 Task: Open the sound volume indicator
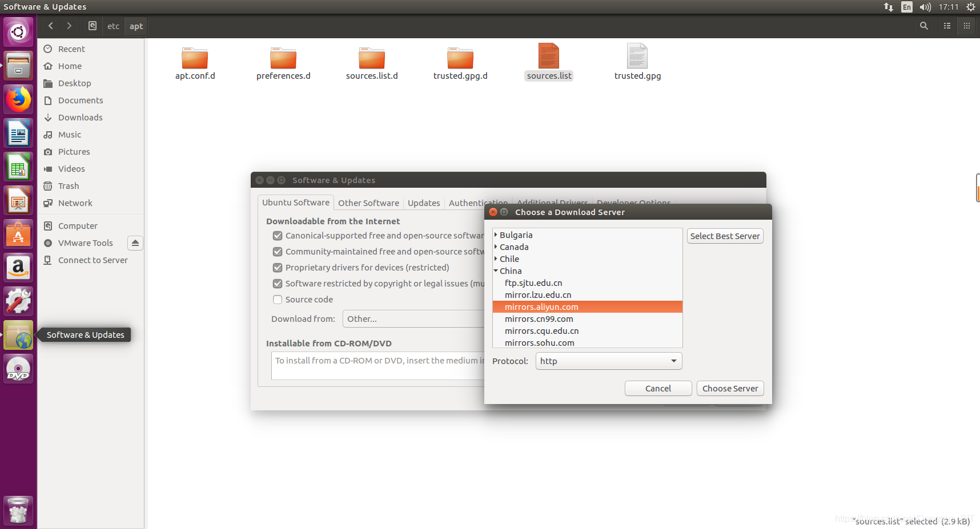pos(925,7)
